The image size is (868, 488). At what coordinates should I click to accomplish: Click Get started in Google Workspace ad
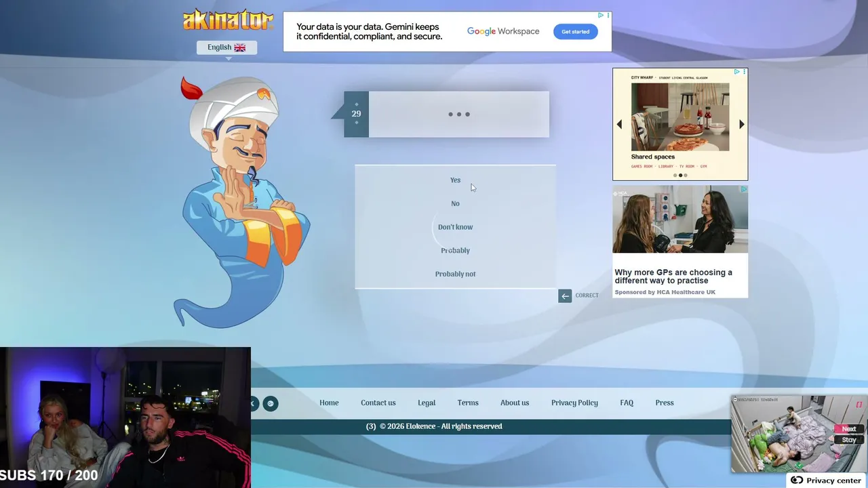tap(575, 32)
